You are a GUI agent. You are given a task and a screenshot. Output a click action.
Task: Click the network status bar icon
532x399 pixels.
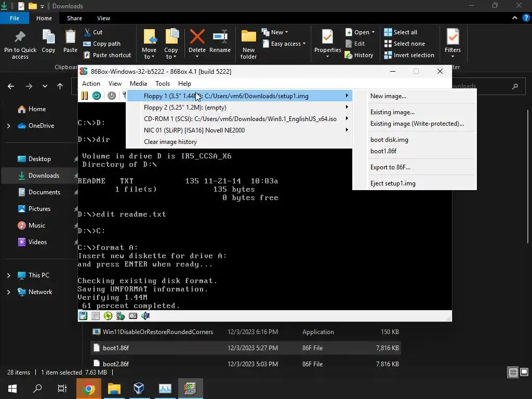[x=121, y=316]
